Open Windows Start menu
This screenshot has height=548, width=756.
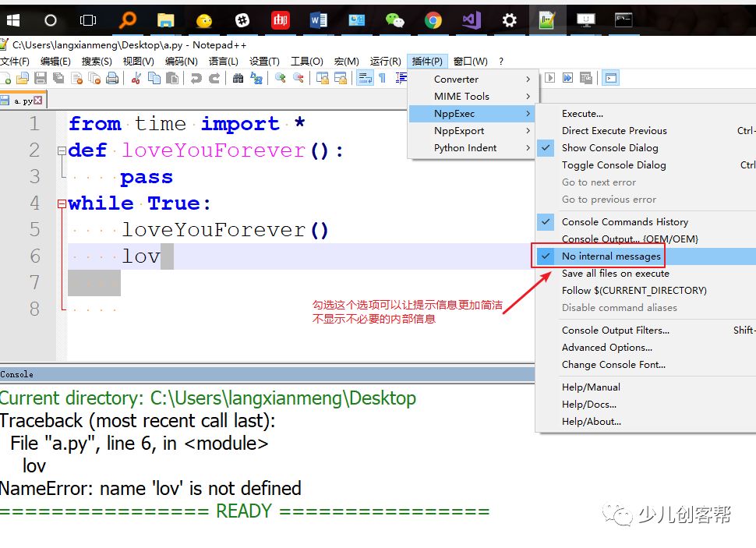[13, 20]
